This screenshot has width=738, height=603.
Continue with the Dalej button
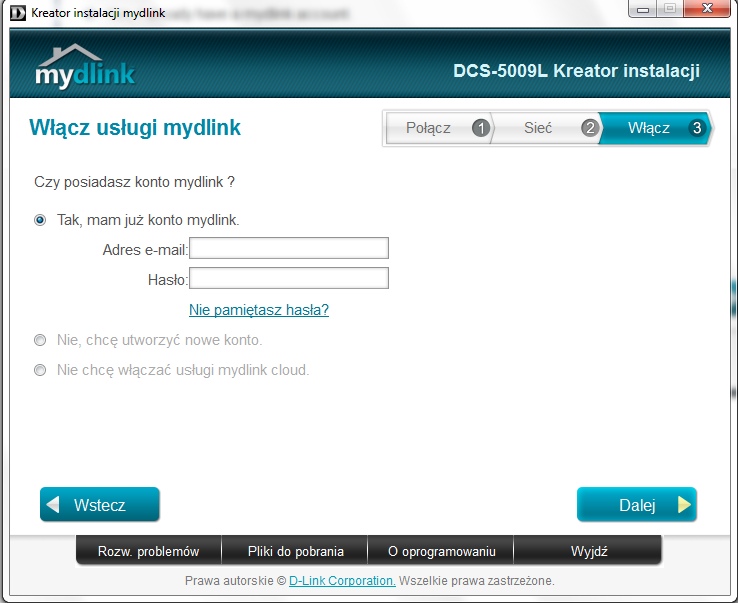(637, 505)
